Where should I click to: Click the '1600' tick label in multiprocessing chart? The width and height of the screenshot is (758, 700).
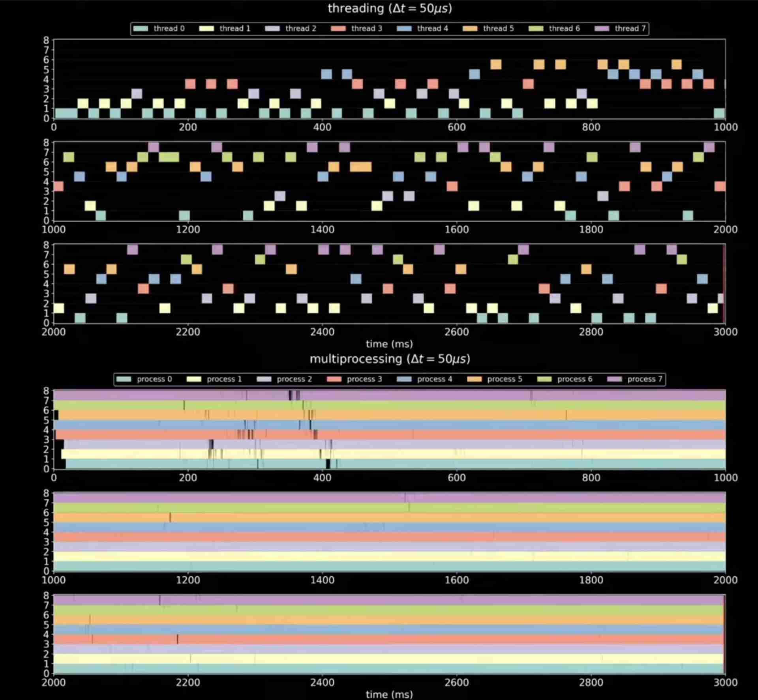coord(457,580)
